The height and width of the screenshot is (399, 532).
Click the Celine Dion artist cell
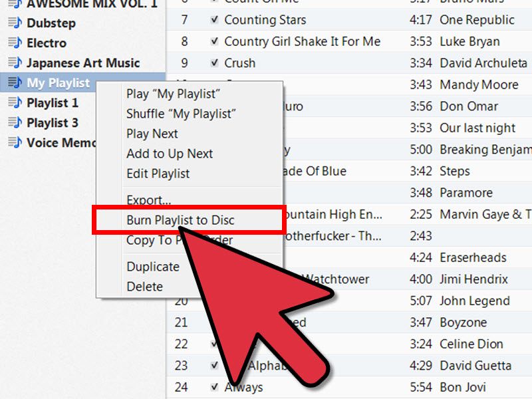[x=471, y=344]
